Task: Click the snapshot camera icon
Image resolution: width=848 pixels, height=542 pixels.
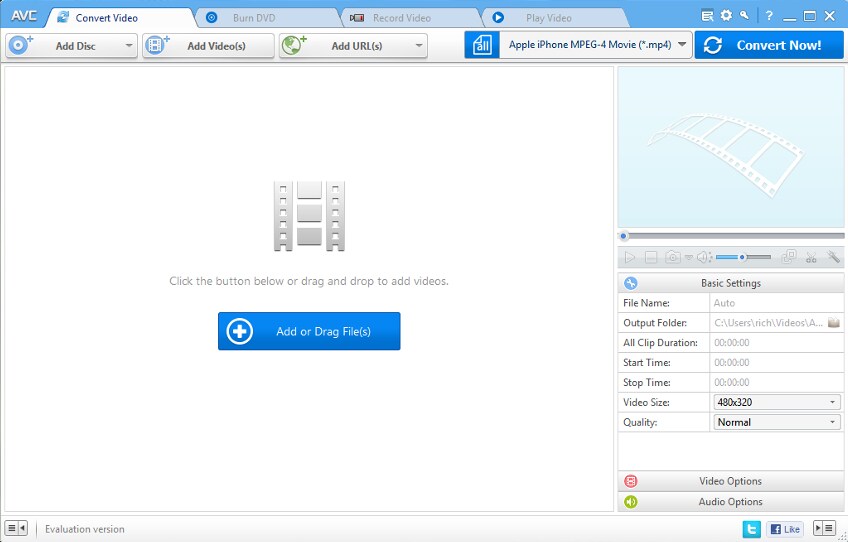Action: [x=674, y=258]
